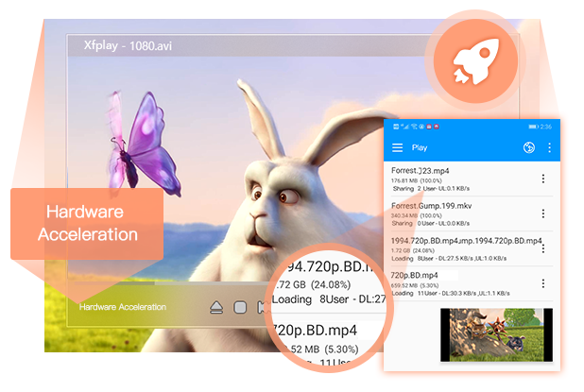Open options menu for 1994.720p.BD.mp4
Image resolution: width=584 pixels, height=392 pixels.
543,248
